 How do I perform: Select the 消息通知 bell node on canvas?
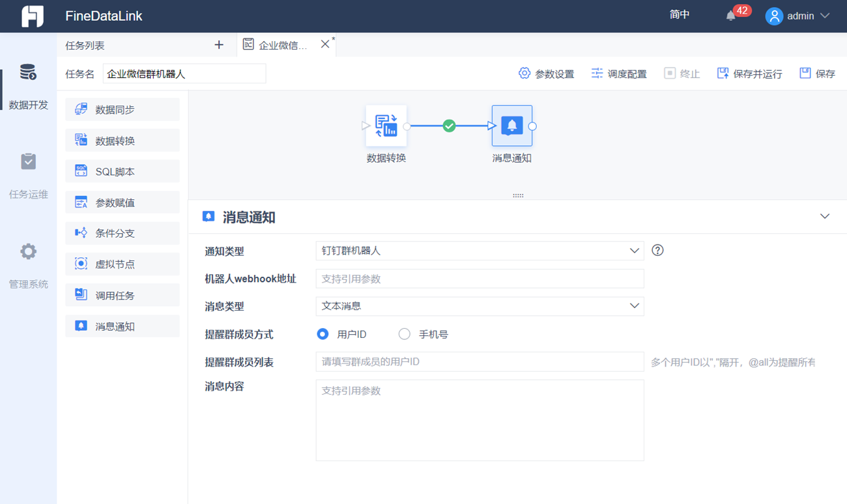[512, 126]
